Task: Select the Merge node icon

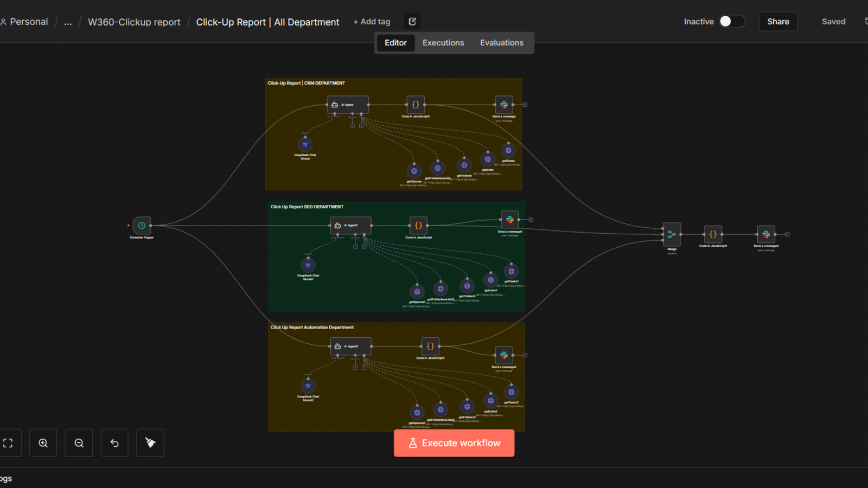Action: (672, 234)
